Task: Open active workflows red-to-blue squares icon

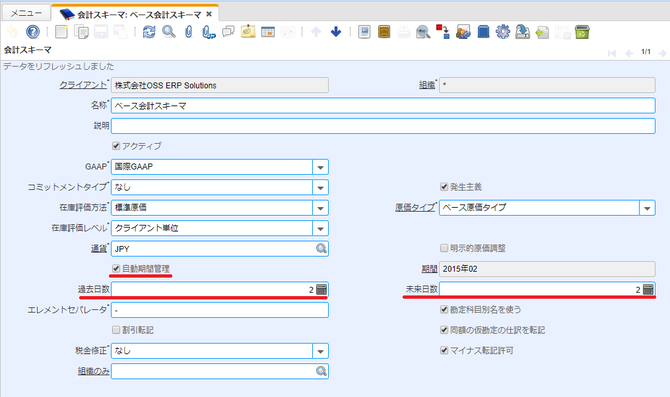Action: (x=443, y=32)
